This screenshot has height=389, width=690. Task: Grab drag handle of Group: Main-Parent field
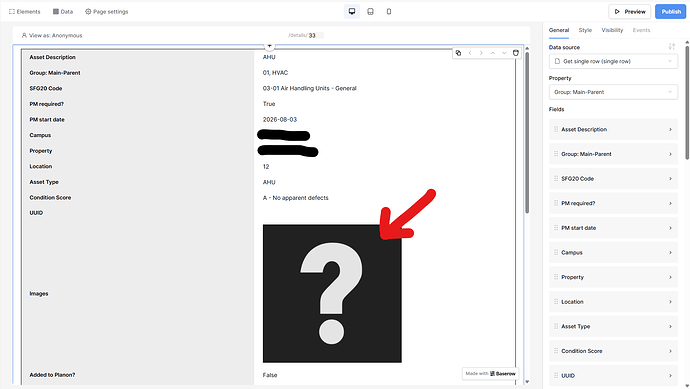click(556, 154)
